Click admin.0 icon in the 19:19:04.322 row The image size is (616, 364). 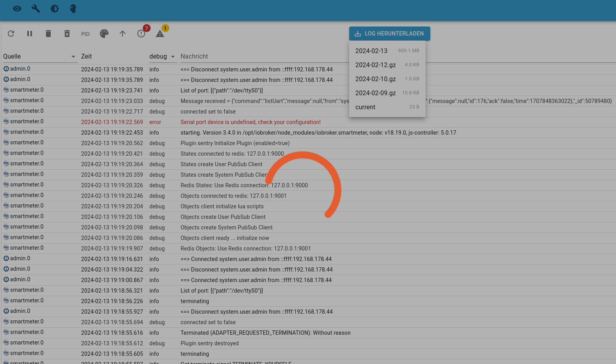tap(6, 269)
